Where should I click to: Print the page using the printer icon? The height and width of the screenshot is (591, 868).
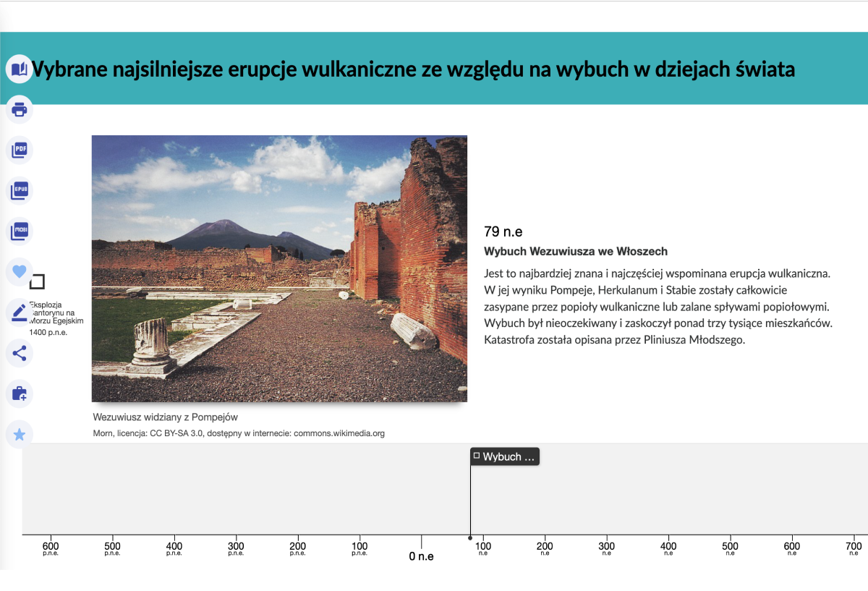click(x=20, y=110)
